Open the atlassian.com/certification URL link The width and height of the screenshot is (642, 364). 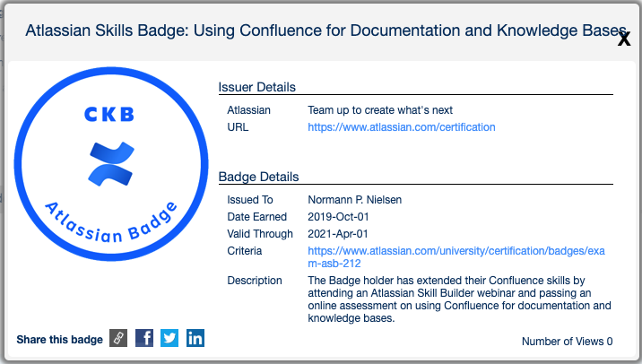coord(401,127)
